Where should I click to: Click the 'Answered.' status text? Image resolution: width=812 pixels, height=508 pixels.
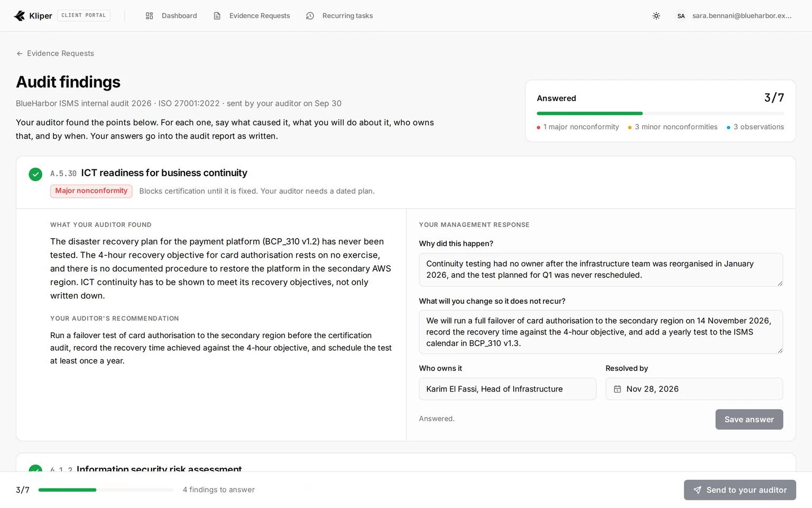437,419
